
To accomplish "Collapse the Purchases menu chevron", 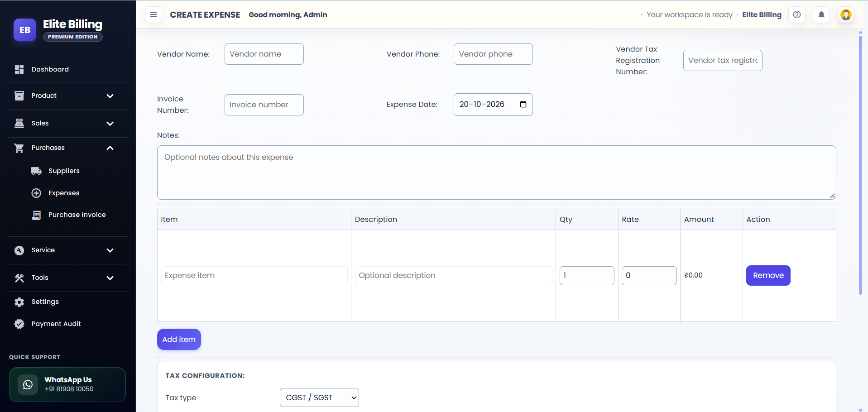I will point(110,148).
